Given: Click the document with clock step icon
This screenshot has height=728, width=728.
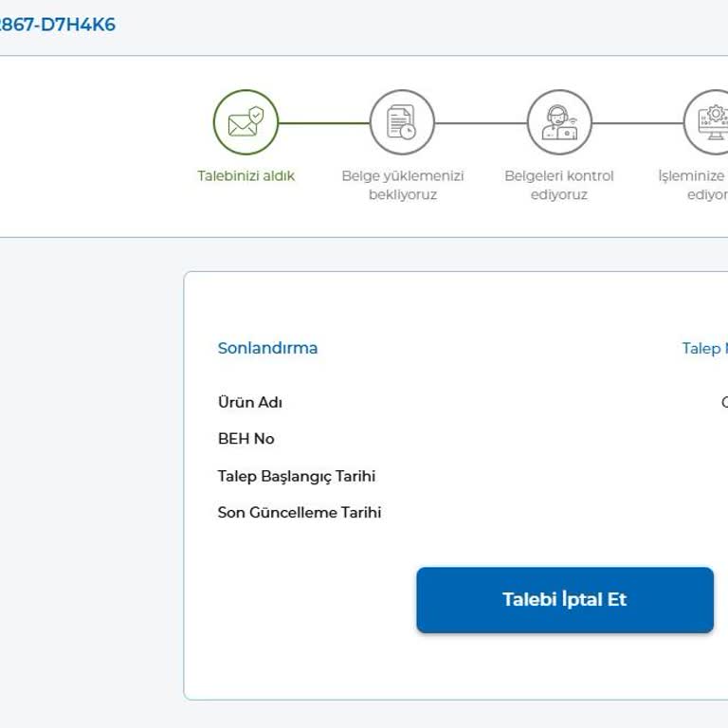Looking at the screenshot, I should coord(402,122).
